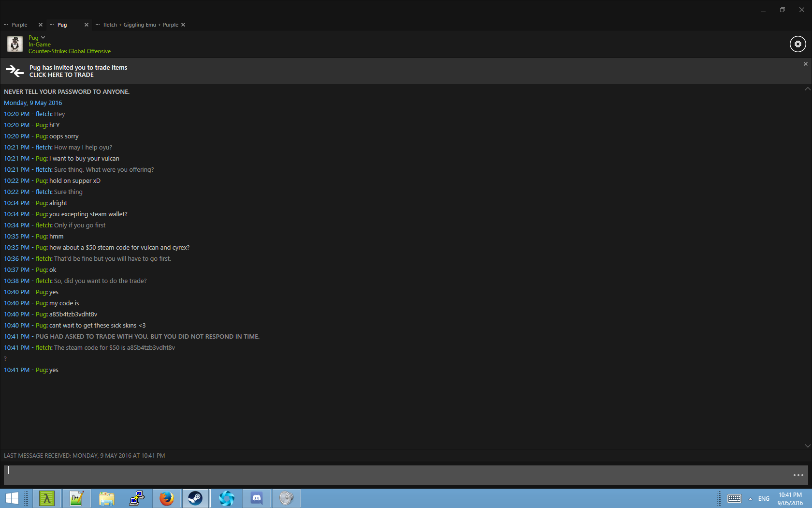The height and width of the screenshot is (508, 812).
Task: Open File Explorer from the taskbar
Action: pos(107,498)
